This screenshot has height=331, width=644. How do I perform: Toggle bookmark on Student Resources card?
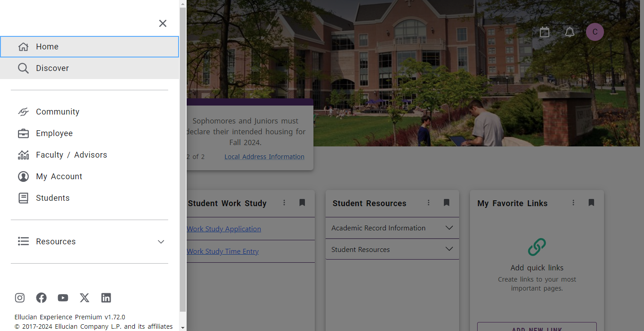click(x=447, y=203)
